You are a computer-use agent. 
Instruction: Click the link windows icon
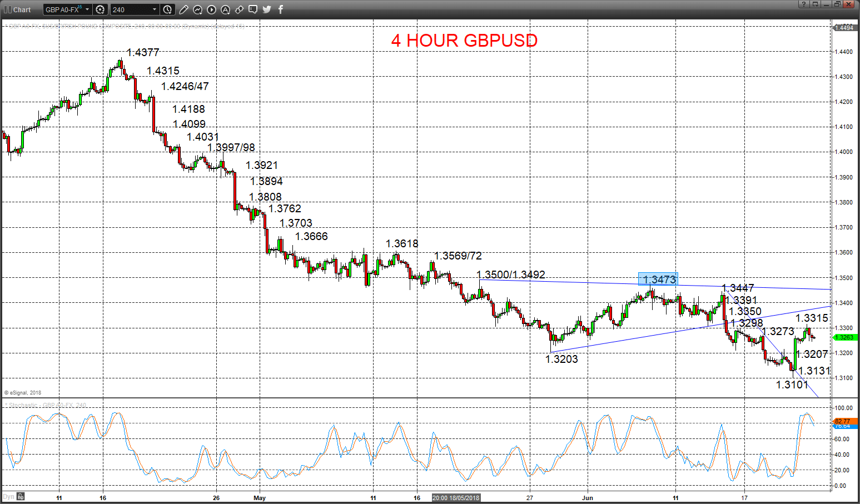(x=239, y=9)
